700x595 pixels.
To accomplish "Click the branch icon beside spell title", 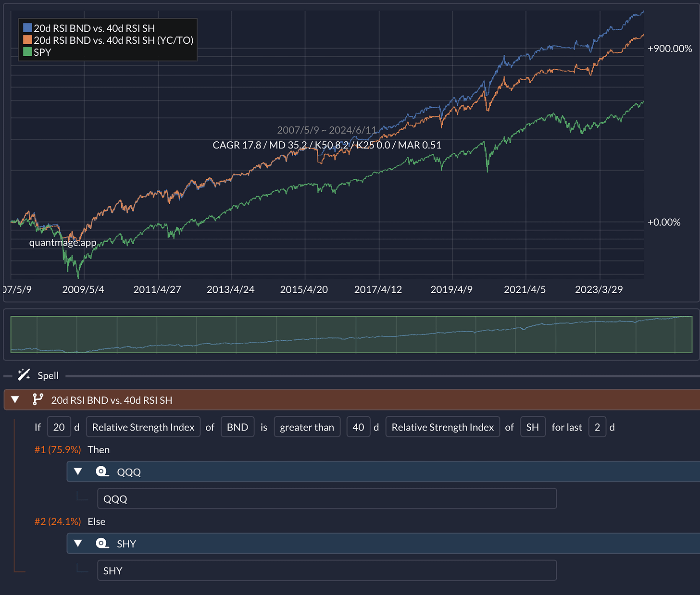I will [x=38, y=399].
